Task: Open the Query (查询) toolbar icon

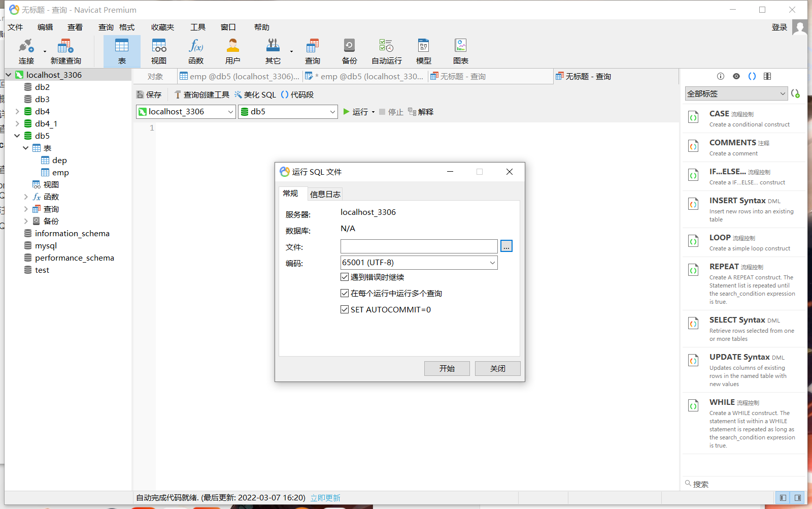Action: (x=313, y=51)
